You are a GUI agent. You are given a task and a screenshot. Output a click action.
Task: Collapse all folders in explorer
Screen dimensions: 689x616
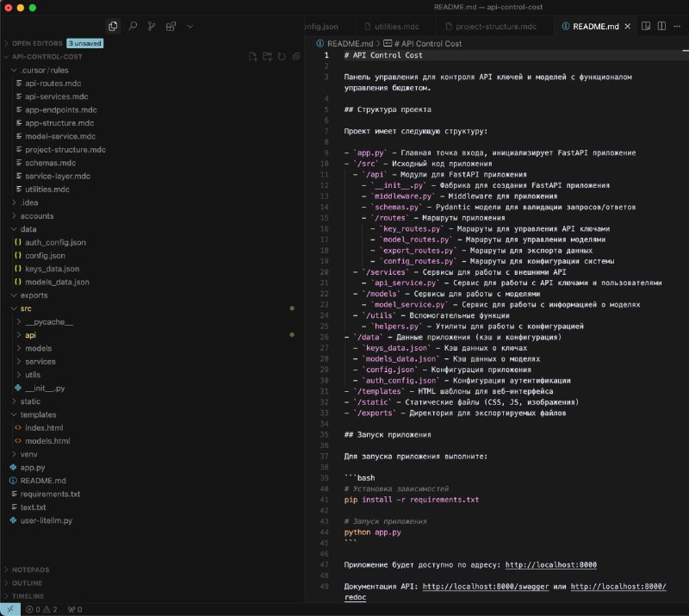tap(296, 57)
